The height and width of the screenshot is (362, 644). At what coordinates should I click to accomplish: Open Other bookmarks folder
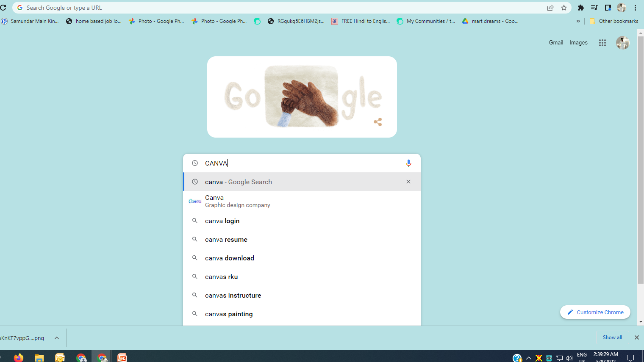(x=613, y=21)
